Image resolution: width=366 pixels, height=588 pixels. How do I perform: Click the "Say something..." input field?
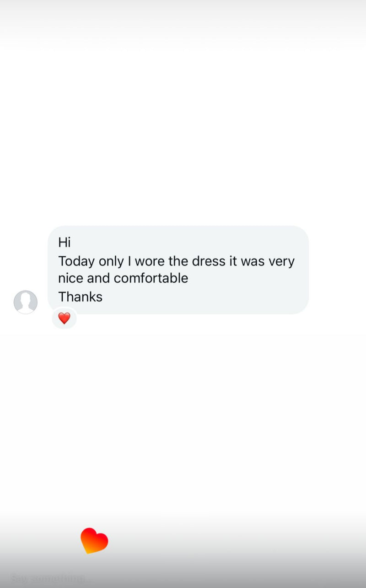(x=48, y=578)
